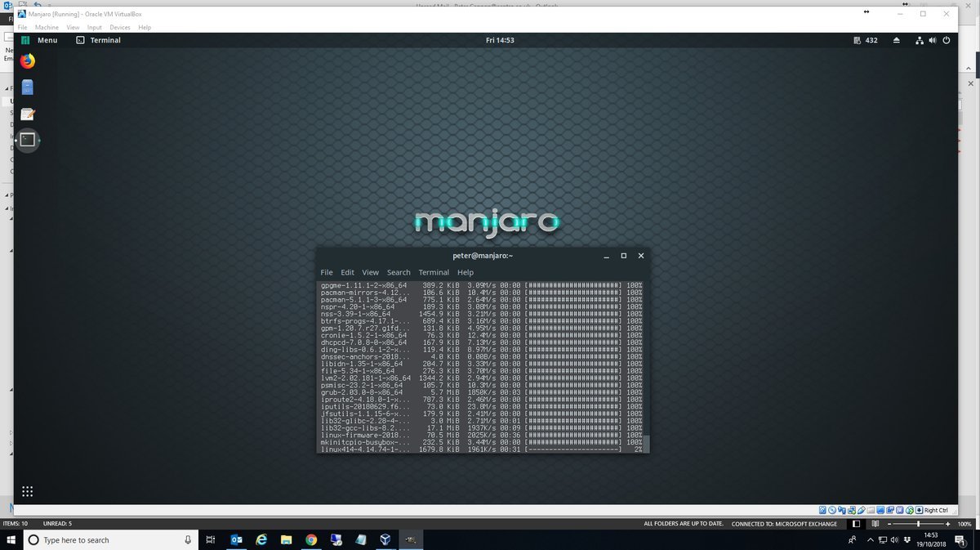Open VirtualBox Help menu
Image resolution: width=980 pixels, height=550 pixels.
point(145,27)
